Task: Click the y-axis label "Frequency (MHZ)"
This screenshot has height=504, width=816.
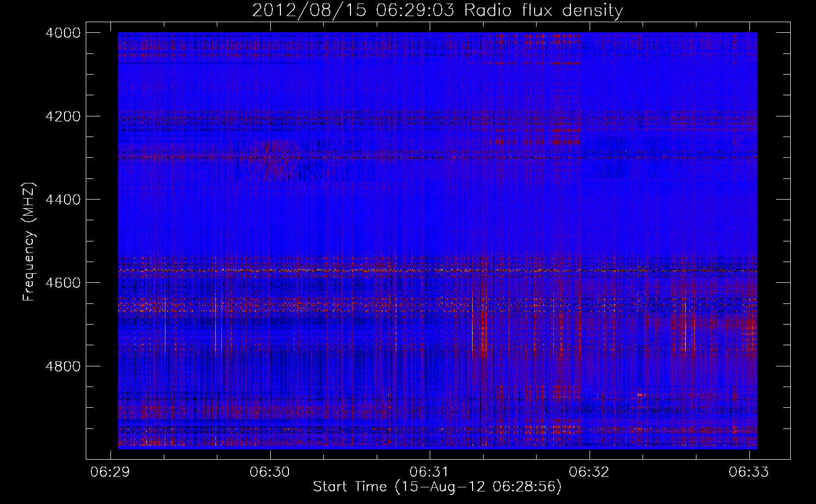Action: tap(29, 242)
